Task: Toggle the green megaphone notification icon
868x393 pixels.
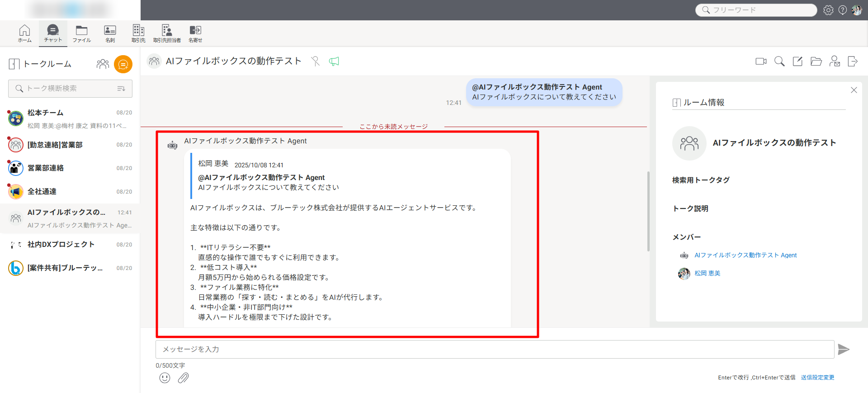Action: click(x=334, y=61)
